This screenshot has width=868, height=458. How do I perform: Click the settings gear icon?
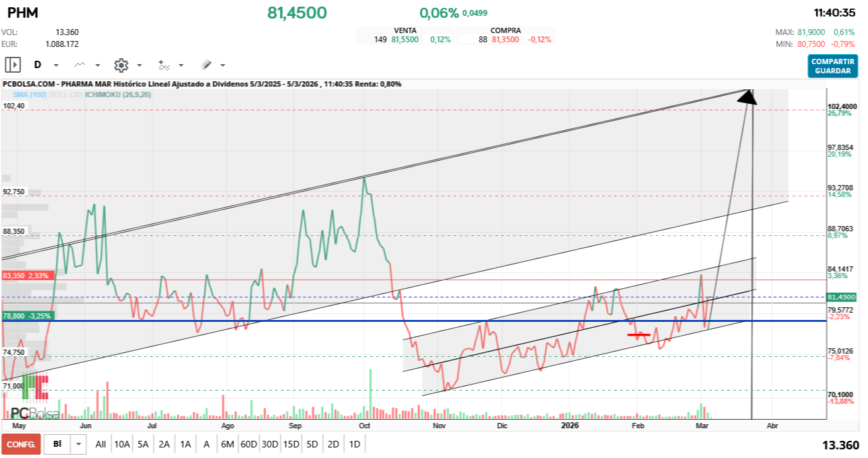pyautogui.click(x=121, y=65)
